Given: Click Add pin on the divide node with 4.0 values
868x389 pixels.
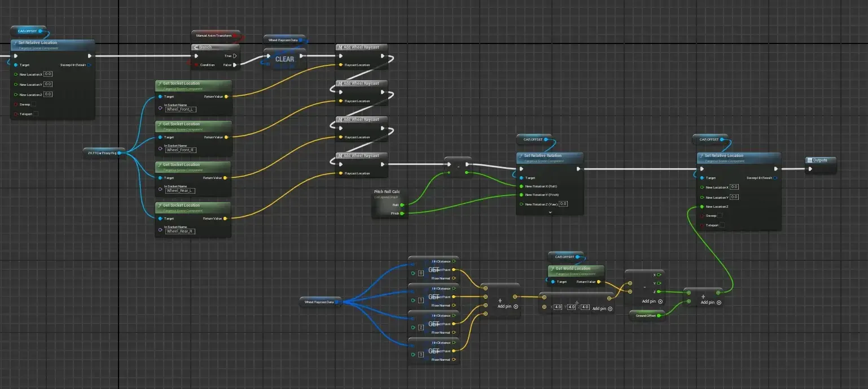Looking at the screenshot, I should tap(602, 308).
